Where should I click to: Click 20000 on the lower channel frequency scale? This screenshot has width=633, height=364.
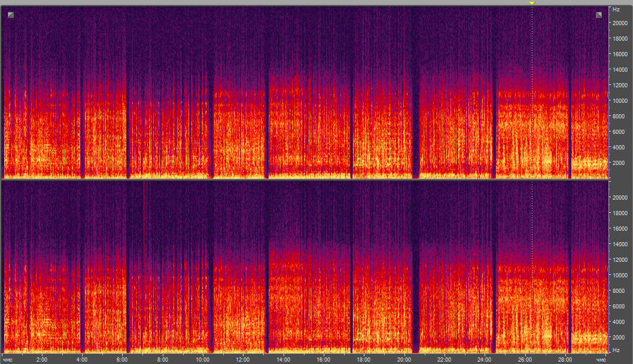click(620, 197)
